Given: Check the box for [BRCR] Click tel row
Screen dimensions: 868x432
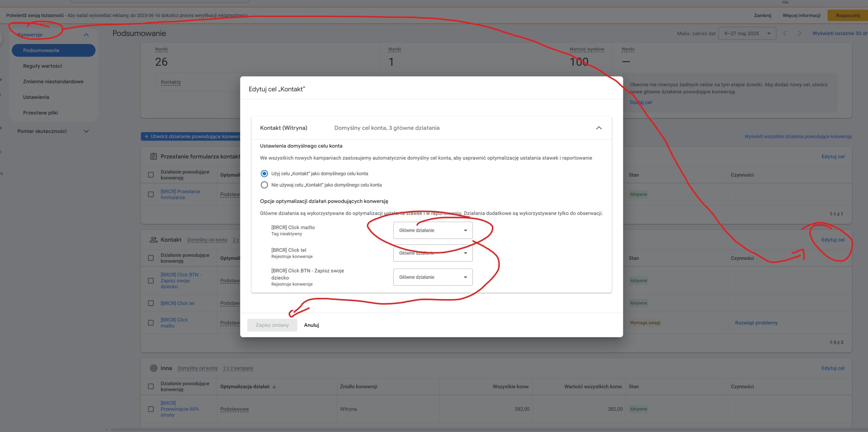Looking at the screenshot, I should pyautogui.click(x=151, y=303).
